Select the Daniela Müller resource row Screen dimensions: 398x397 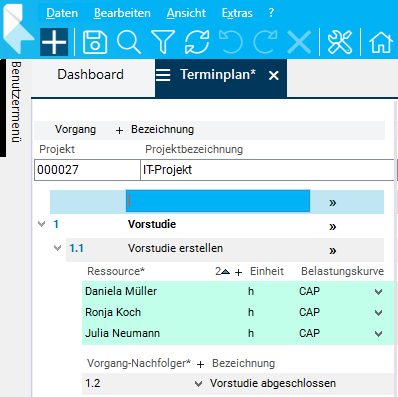[238, 291]
